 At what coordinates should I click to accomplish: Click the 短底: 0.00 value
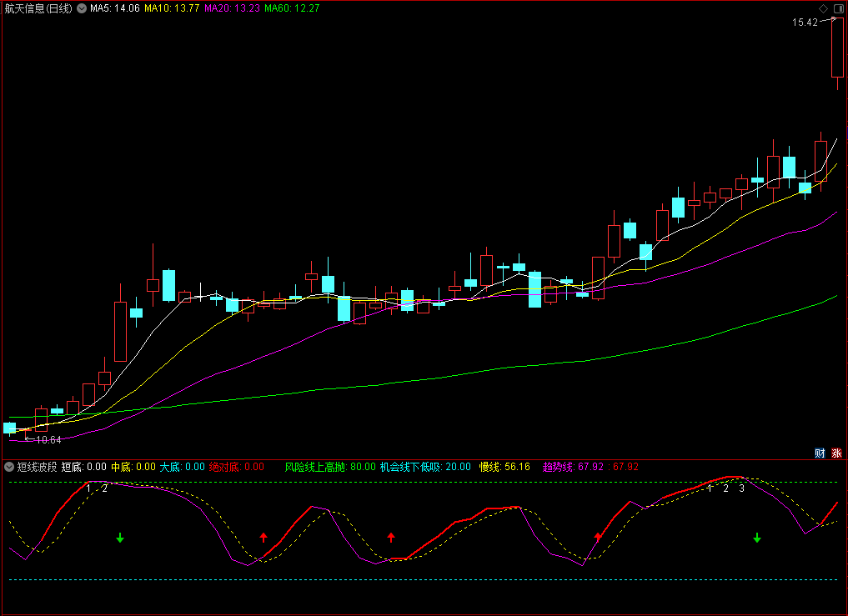point(84,467)
